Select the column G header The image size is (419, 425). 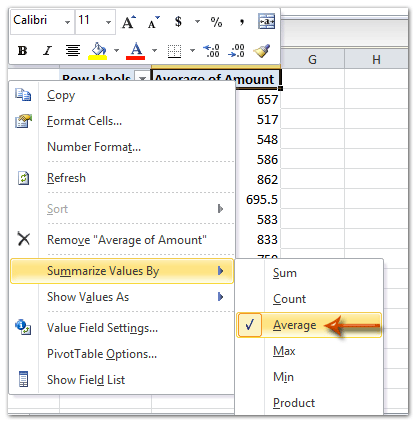click(x=312, y=60)
